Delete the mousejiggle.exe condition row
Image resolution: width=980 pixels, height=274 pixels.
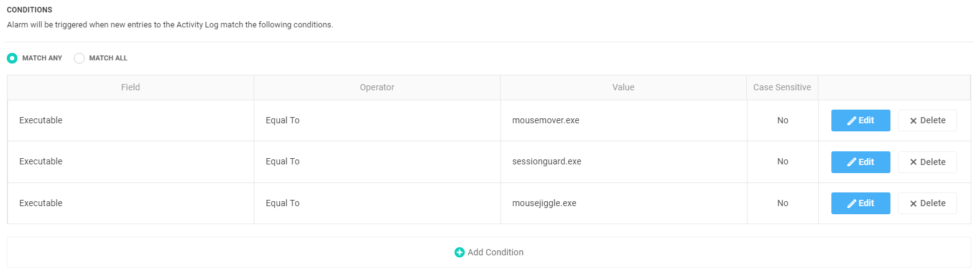point(927,203)
